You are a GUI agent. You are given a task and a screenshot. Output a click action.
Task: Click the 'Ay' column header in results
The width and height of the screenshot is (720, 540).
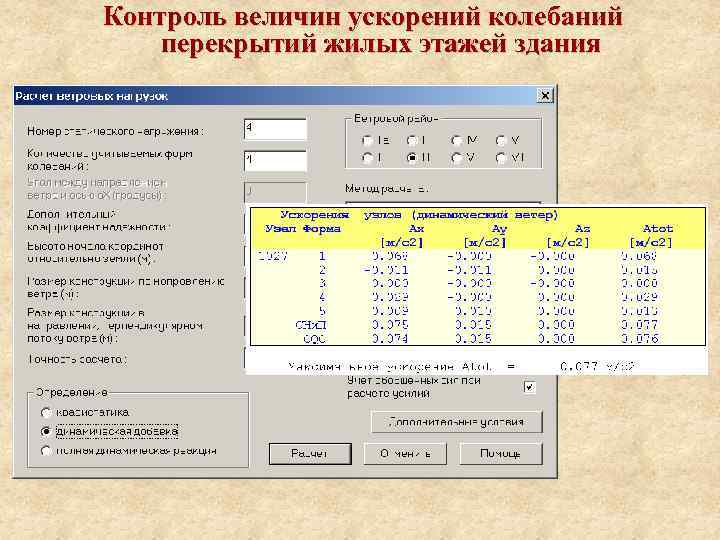click(x=499, y=228)
